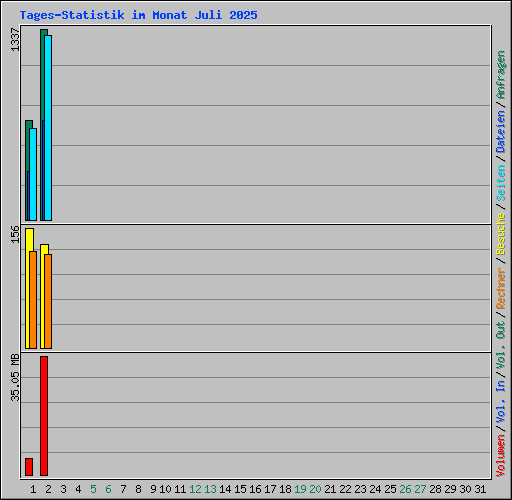512x500 pixels.
Task: Click the Besuche legend label
Action: point(501,234)
